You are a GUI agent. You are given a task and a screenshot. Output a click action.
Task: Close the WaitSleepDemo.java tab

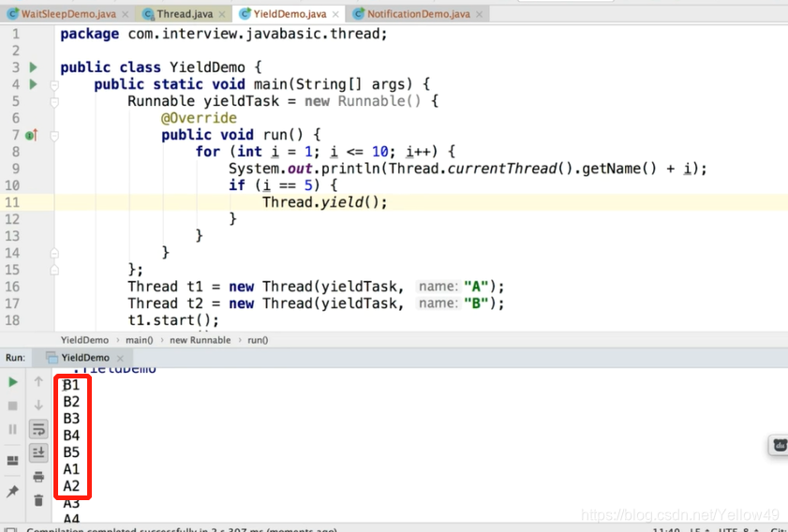point(126,15)
